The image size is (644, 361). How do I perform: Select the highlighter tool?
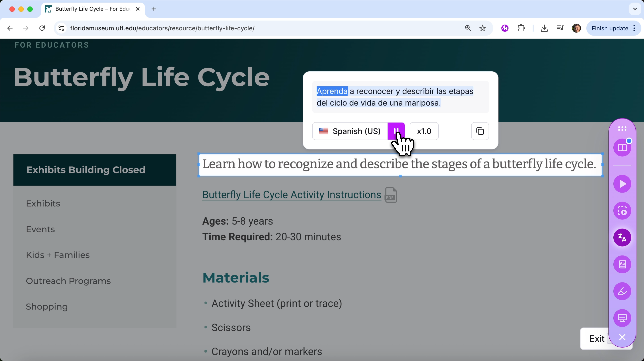(622, 291)
